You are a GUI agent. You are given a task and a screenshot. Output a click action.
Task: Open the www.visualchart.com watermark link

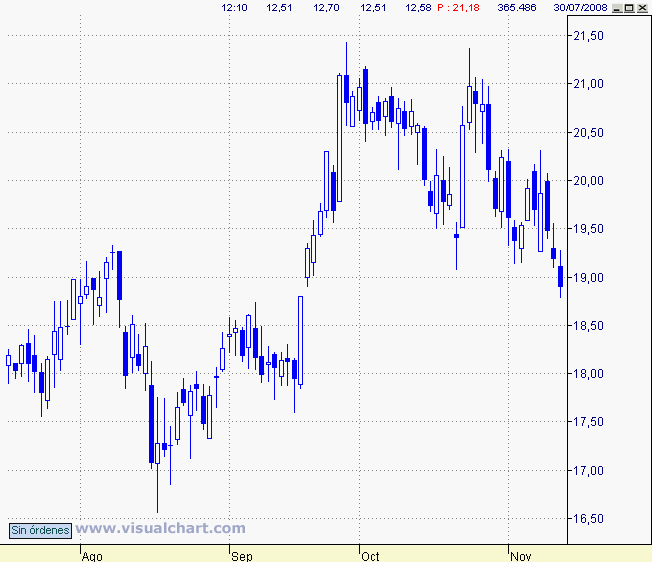(x=161, y=528)
